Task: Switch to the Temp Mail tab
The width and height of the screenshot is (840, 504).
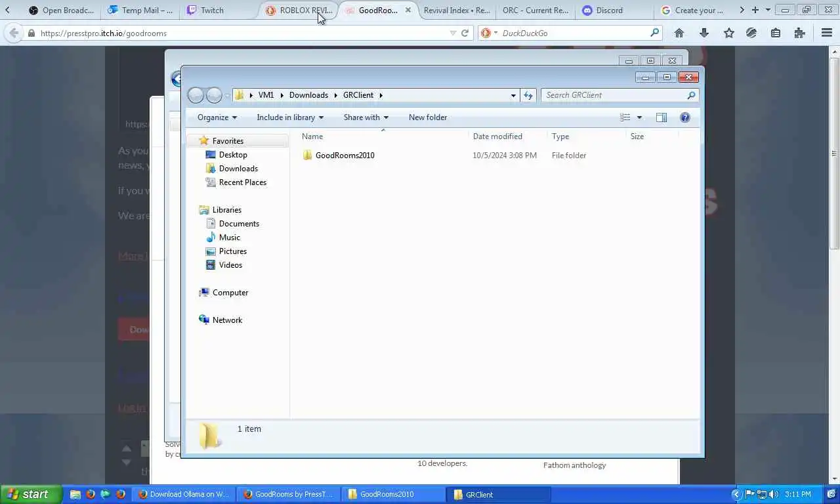Action: [140, 10]
